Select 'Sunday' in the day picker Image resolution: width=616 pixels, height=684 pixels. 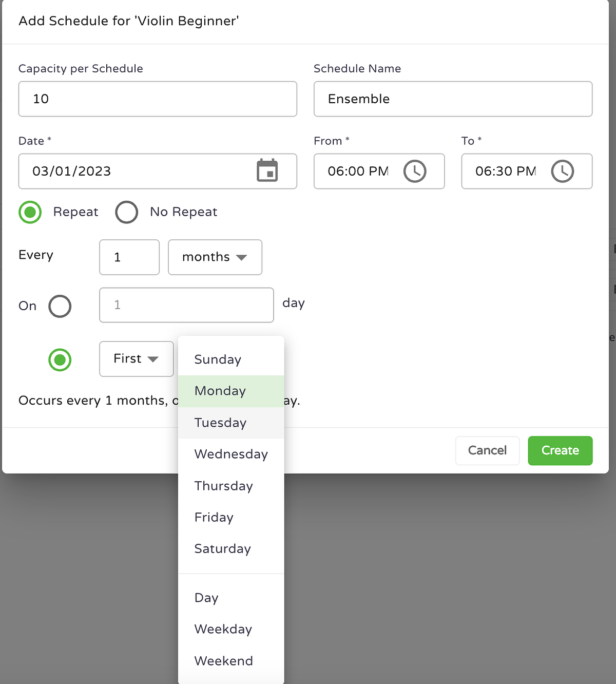(217, 359)
